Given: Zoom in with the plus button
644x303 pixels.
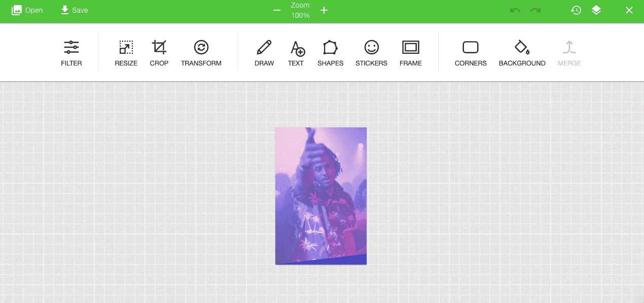Looking at the screenshot, I should 324,10.
